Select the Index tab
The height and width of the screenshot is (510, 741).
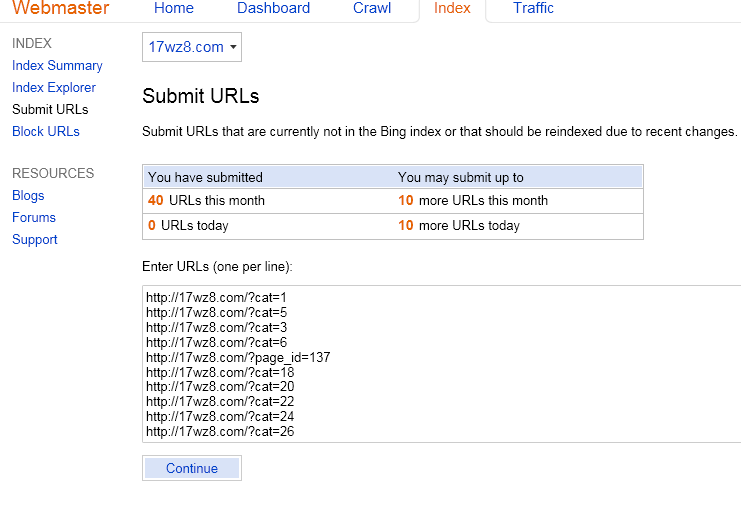[452, 8]
